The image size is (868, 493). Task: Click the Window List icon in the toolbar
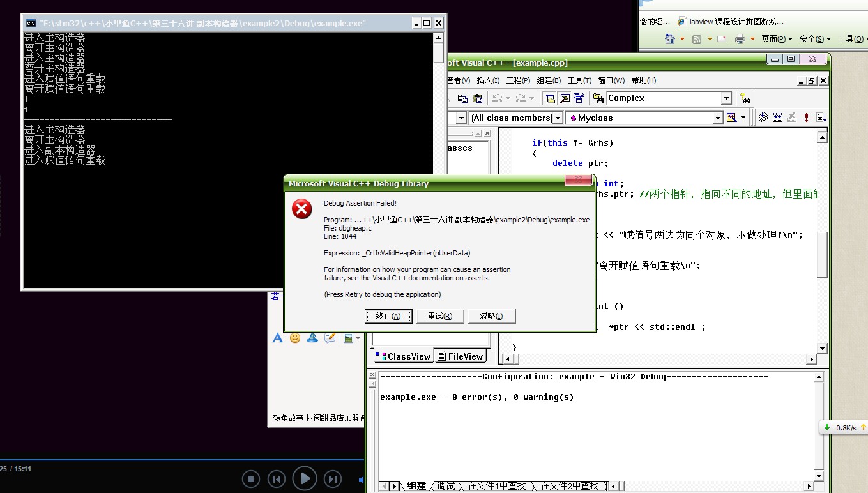[x=579, y=98]
